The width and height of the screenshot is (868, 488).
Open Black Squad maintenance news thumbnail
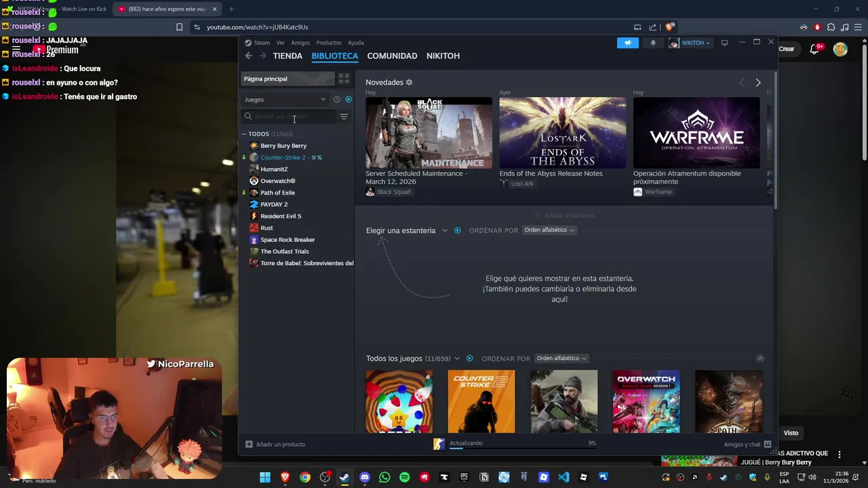[x=429, y=133]
